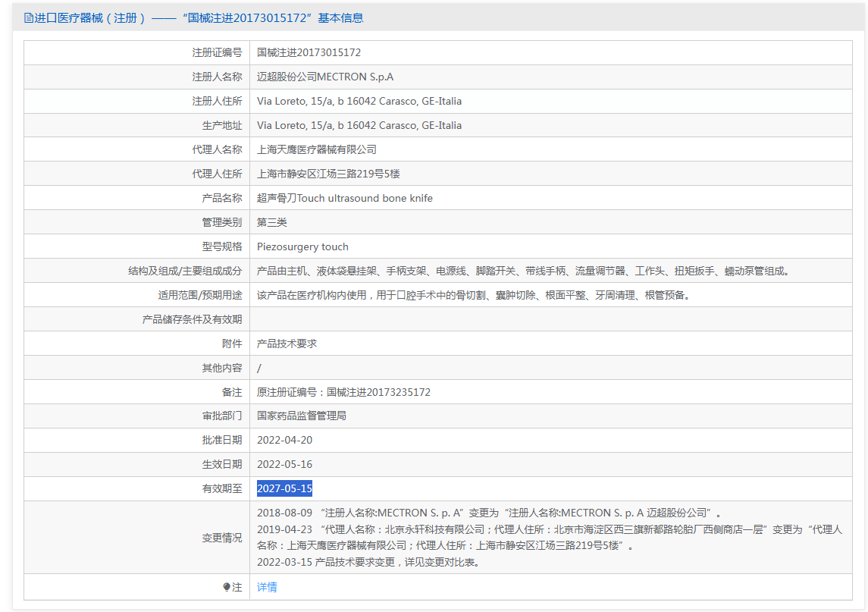Click the agent name 上海天鹰医疗器械有限公司

click(x=317, y=149)
